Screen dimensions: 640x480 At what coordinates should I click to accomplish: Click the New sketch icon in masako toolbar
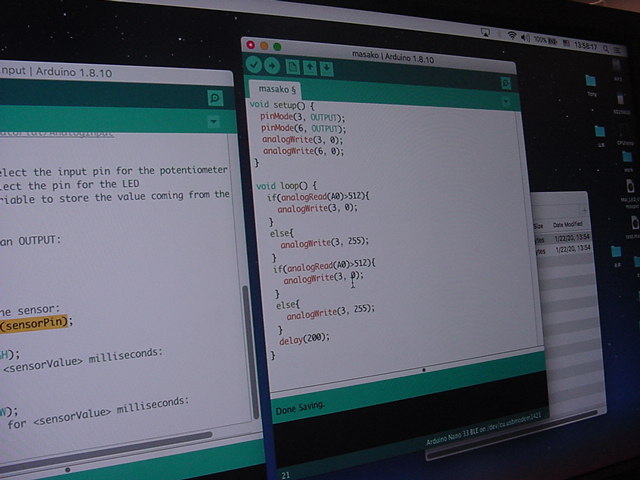coord(292,67)
